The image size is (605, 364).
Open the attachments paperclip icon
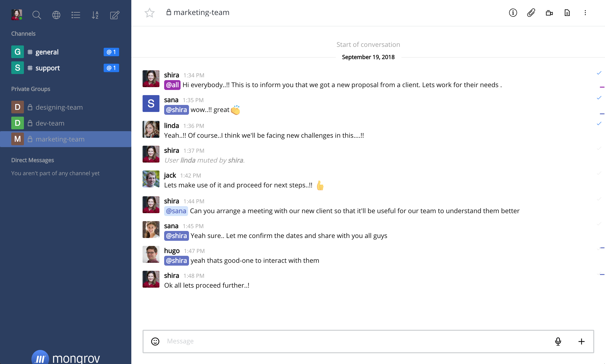[x=531, y=13]
